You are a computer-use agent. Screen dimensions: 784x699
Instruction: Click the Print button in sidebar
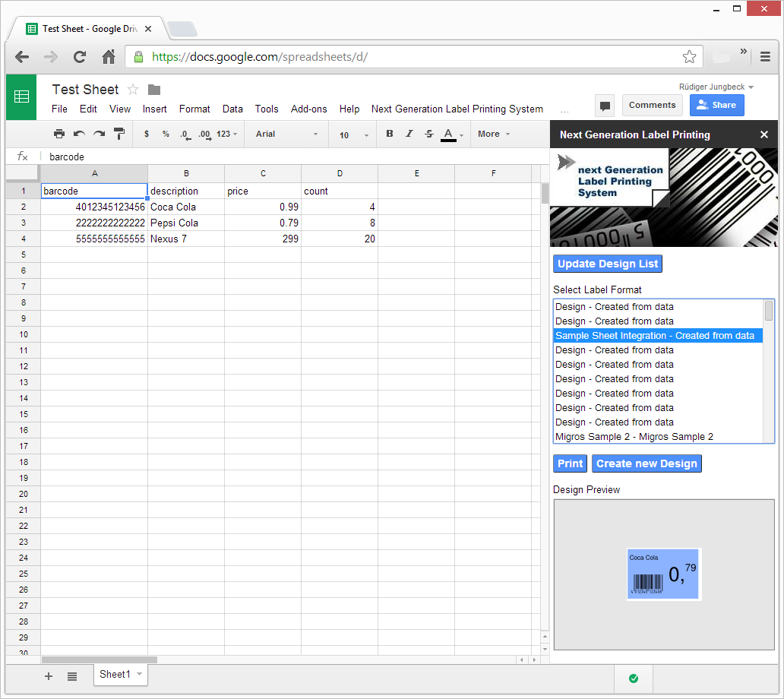tap(570, 463)
